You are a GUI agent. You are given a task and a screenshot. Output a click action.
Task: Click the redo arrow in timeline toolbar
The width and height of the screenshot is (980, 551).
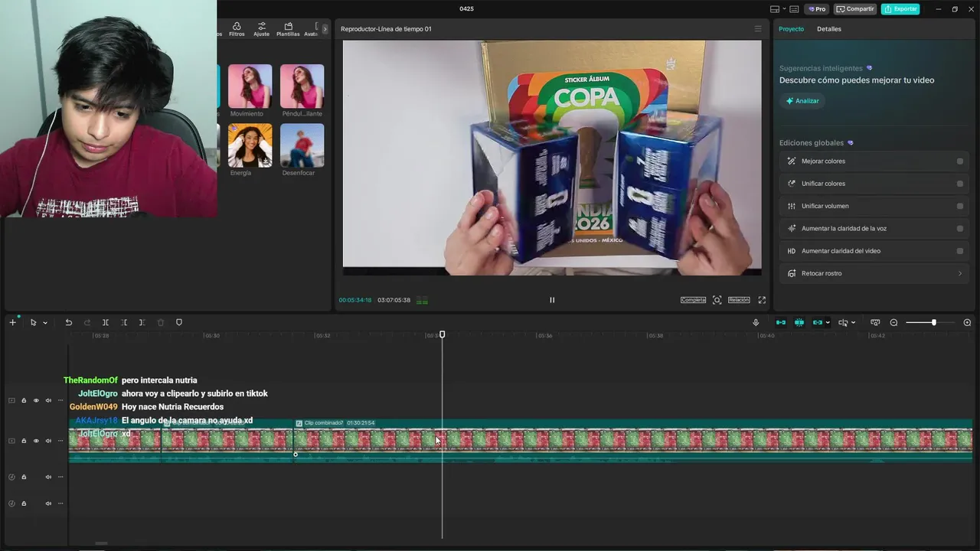click(87, 322)
